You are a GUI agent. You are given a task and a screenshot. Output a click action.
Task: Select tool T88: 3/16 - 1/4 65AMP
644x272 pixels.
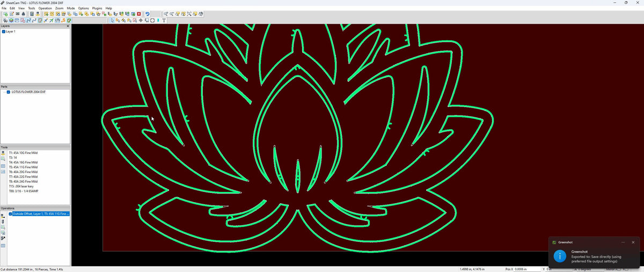[24, 191]
